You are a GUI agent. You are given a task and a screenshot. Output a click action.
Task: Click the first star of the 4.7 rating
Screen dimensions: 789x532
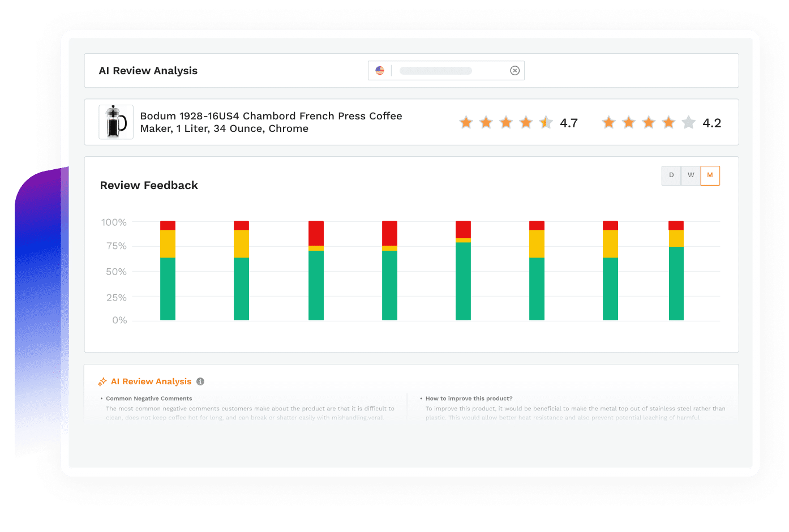[466, 122]
